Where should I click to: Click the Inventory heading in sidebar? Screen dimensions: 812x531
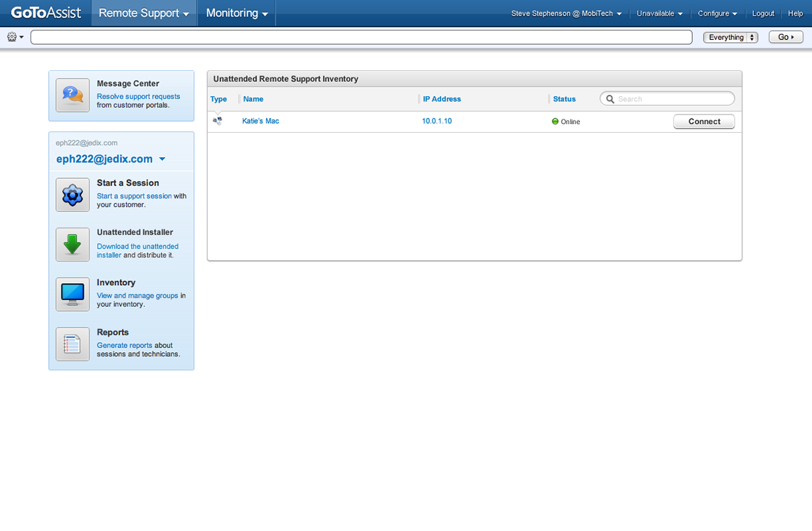click(116, 282)
